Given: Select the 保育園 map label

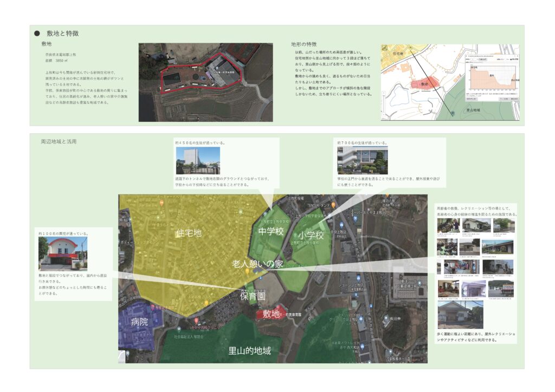Looking at the screenshot, I should 252,297.
